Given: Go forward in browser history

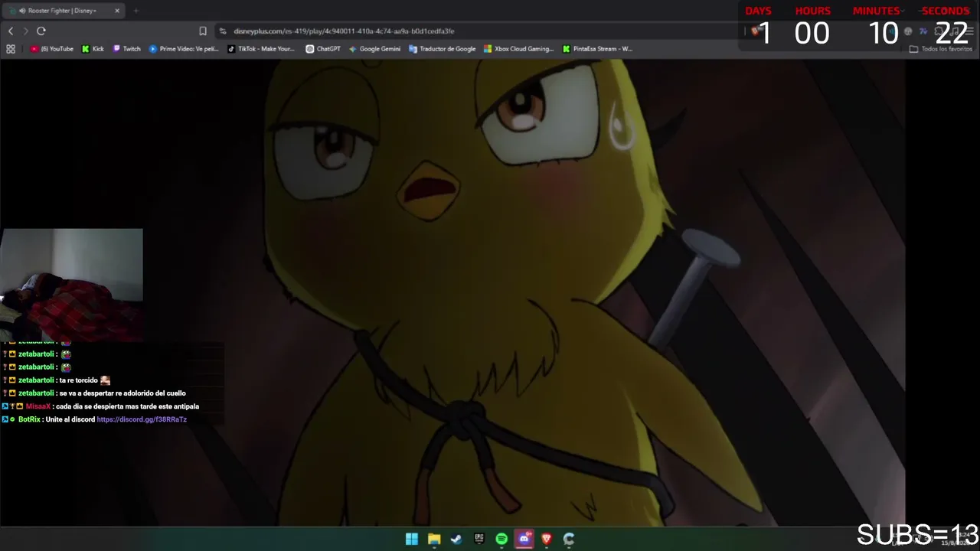Looking at the screenshot, I should point(25,31).
